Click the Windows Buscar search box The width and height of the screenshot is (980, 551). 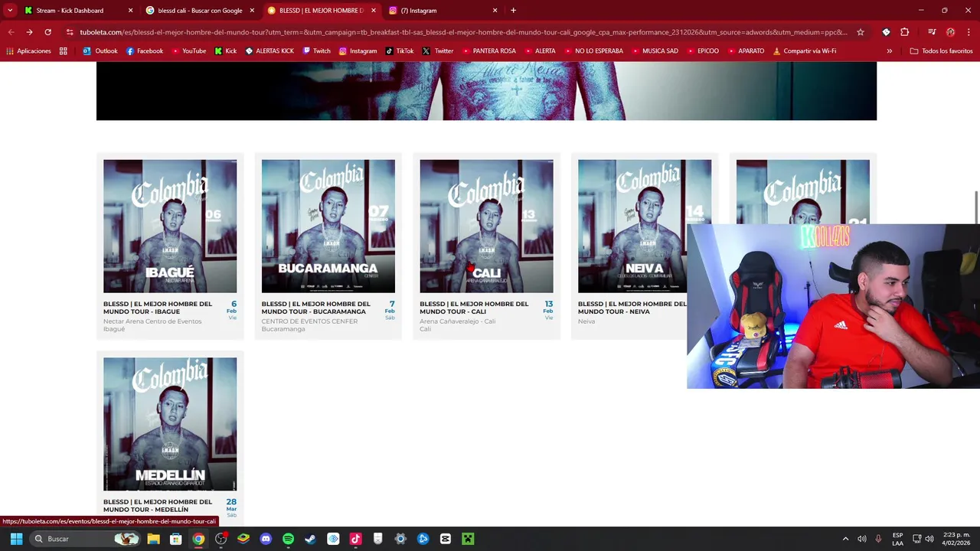pyautogui.click(x=86, y=539)
